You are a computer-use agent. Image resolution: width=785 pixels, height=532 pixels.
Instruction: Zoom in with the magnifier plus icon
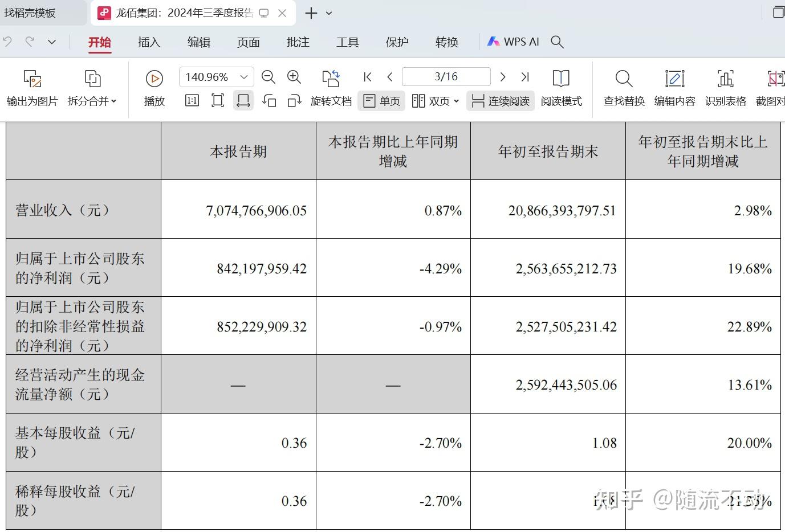coord(294,77)
